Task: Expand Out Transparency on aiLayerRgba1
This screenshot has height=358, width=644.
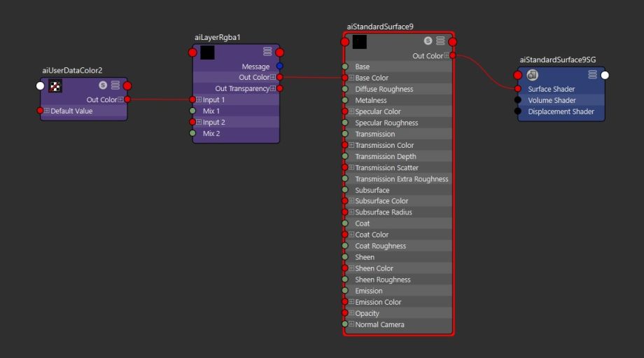Action: coord(273,89)
